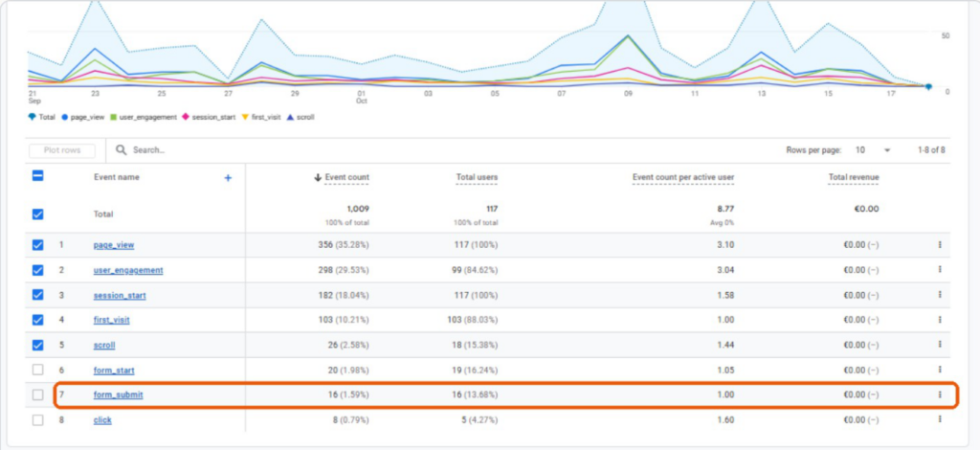980x450 pixels.
Task: Uncheck the session_start row checkbox
Action: tap(38, 295)
